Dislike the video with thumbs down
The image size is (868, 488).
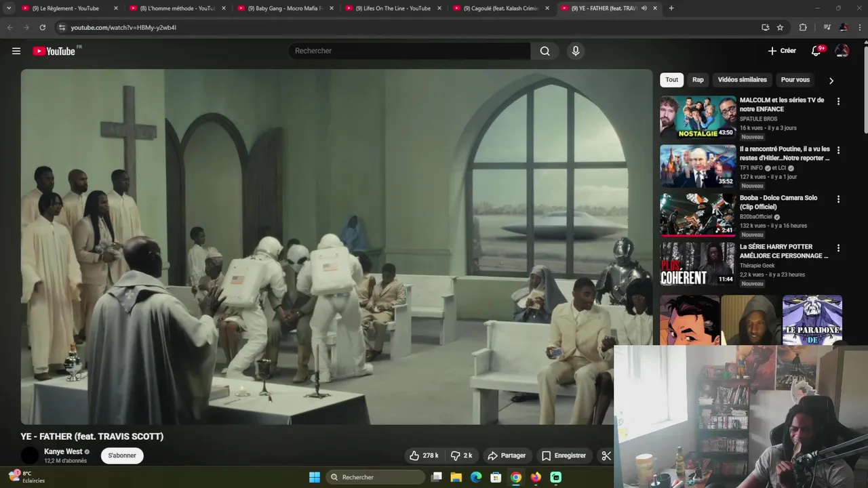pos(461,455)
